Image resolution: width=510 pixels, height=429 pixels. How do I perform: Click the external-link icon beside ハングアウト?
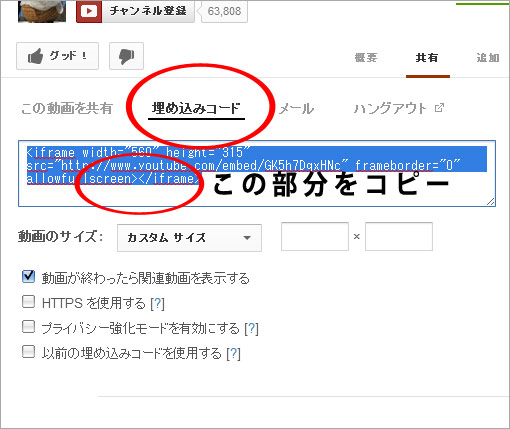click(439, 108)
